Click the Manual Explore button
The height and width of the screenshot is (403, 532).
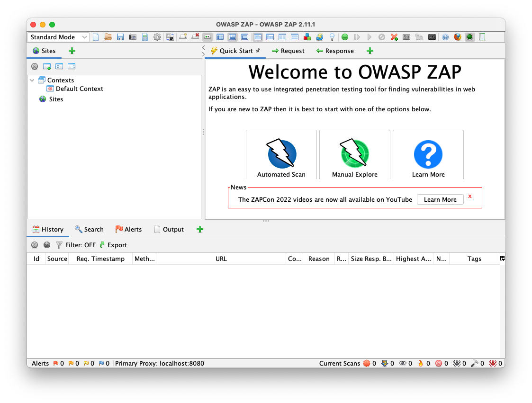pos(355,155)
